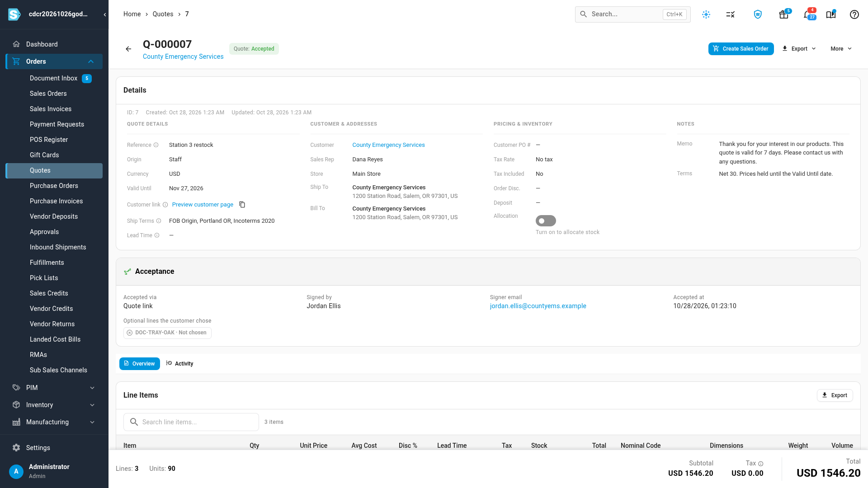Open the task checklist icon in header
This screenshot has height=488, width=868.
pyautogui.click(x=731, y=14)
